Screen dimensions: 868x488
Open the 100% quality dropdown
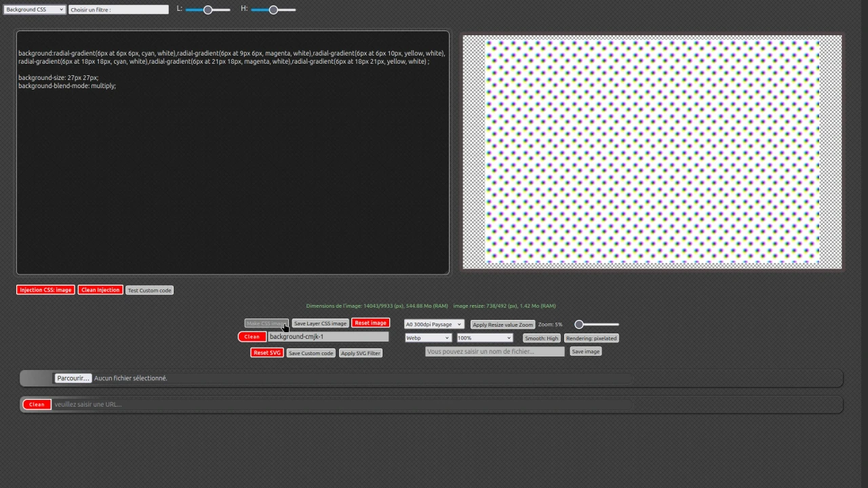[484, 338]
